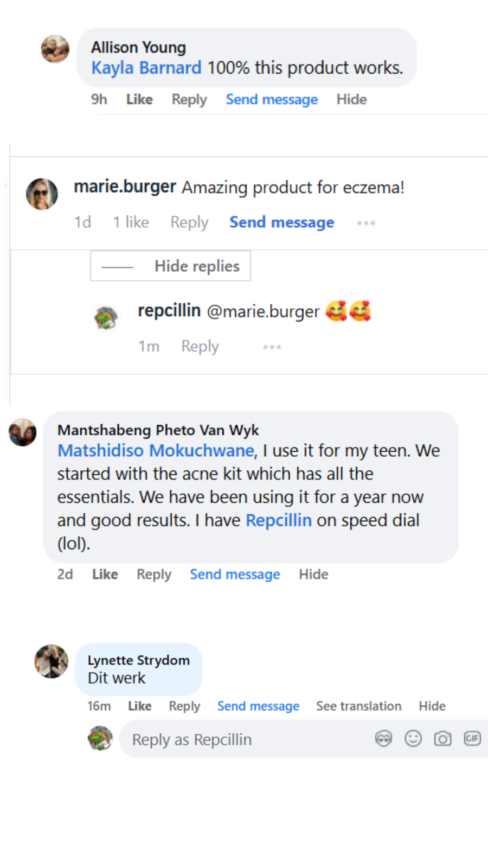Click Allison Young's profile picture
The width and height of the screenshot is (488, 868).
pyautogui.click(x=55, y=49)
